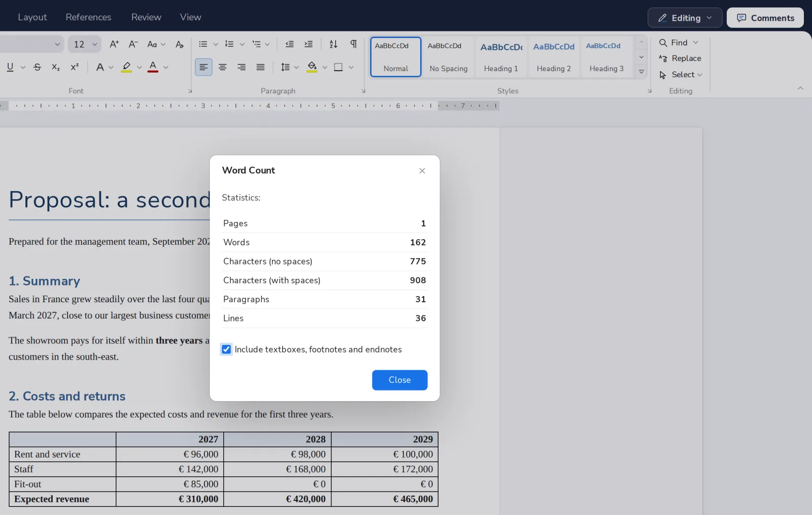Open the font size dropdown

coord(94,44)
